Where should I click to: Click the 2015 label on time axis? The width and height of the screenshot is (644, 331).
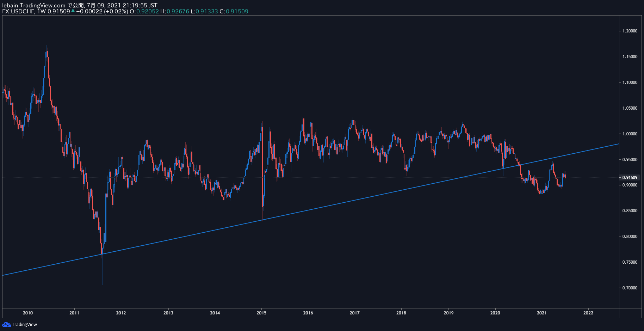(261, 313)
